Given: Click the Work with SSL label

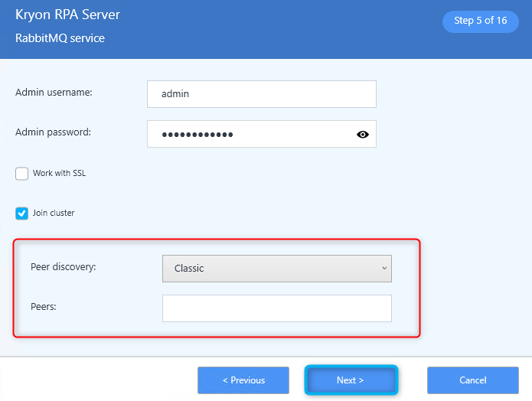Looking at the screenshot, I should click(x=60, y=173).
